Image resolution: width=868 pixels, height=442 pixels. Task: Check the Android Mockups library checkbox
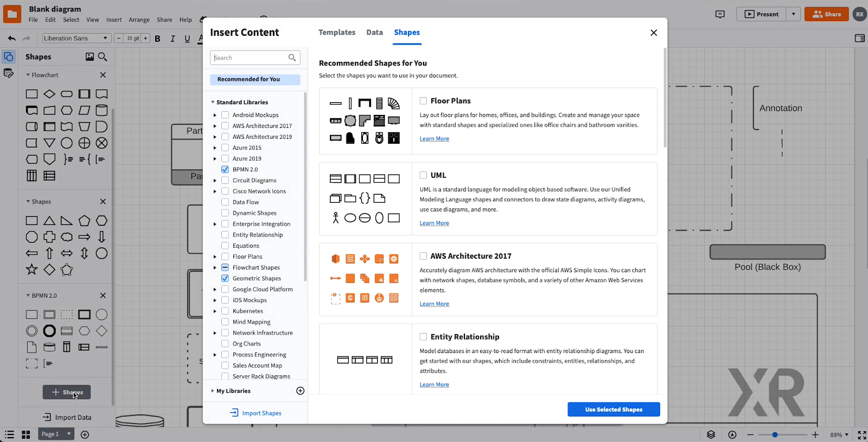tap(225, 115)
